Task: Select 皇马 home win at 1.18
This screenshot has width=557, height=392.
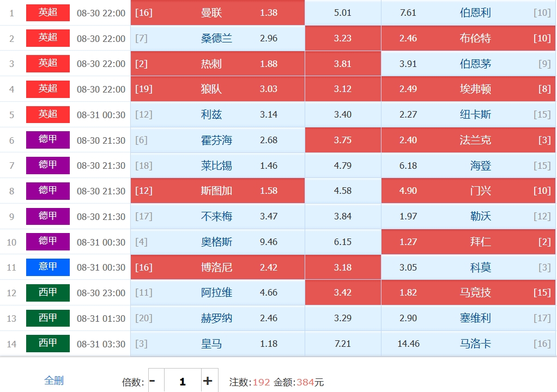Action: coord(217,344)
